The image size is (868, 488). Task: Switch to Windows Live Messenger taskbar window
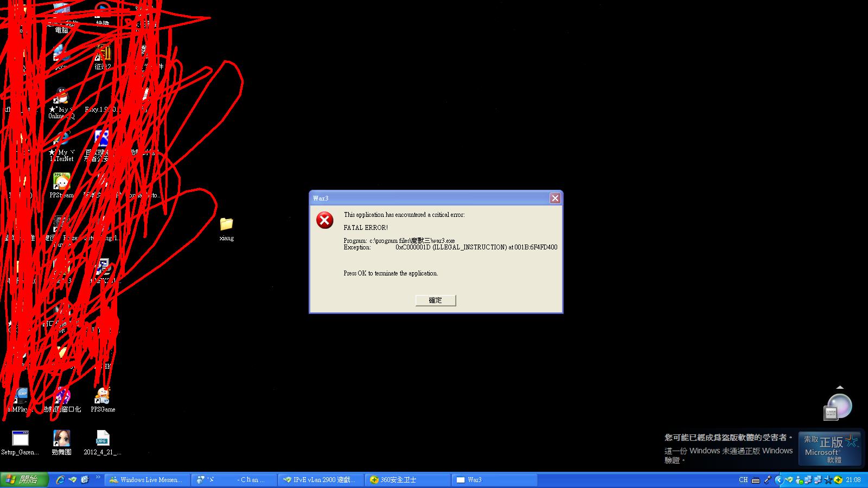coord(148,480)
